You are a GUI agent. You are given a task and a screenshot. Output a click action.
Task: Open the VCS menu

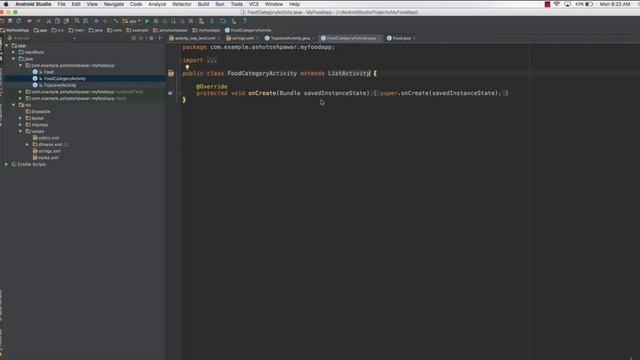coord(253,4)
